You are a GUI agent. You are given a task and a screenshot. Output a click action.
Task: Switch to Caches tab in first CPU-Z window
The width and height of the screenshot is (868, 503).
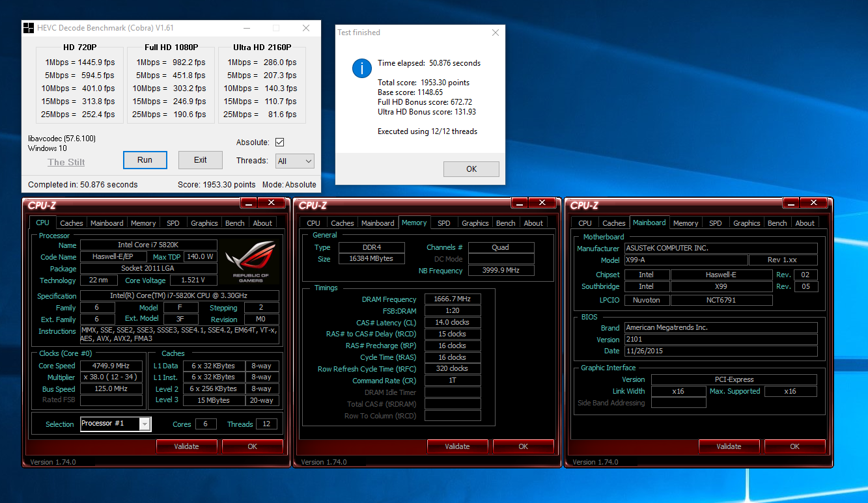click(72, 223)
